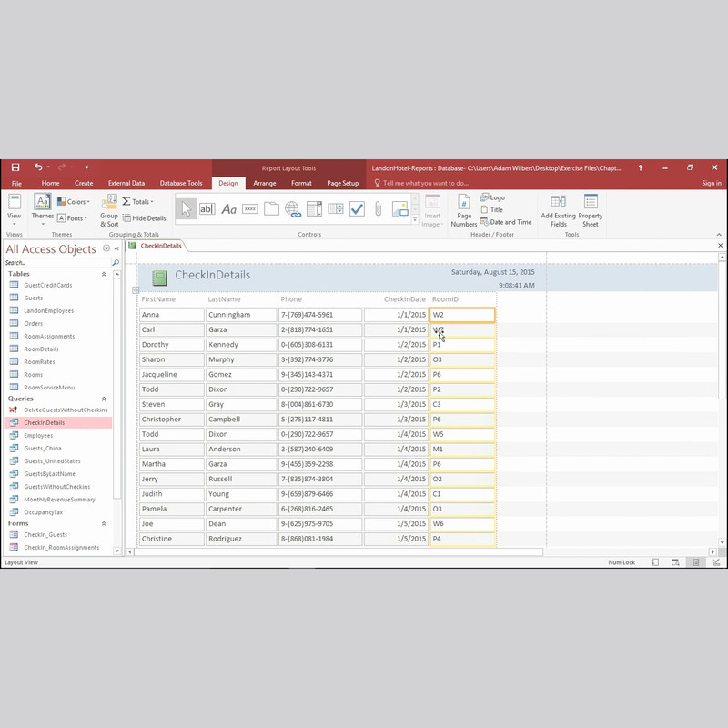728x728 pixels.
Task: Expand the Totals dropdown
Action: point(137,201)
